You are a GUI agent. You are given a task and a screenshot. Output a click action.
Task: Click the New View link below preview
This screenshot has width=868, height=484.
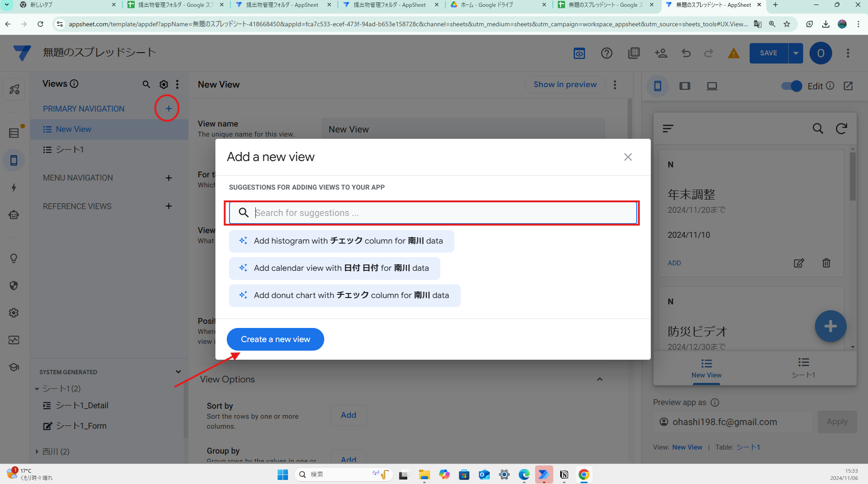(x=687, y=447)
